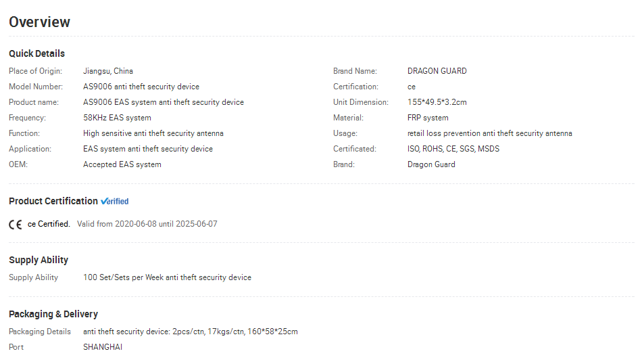
Task: Select the AS9006 model number text
Action: point(141,87)
